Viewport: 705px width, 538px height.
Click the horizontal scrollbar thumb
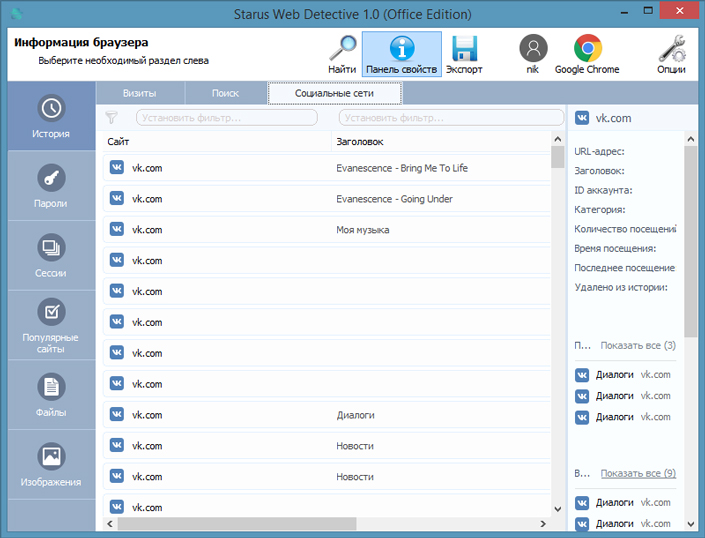[x=237, y=524]
